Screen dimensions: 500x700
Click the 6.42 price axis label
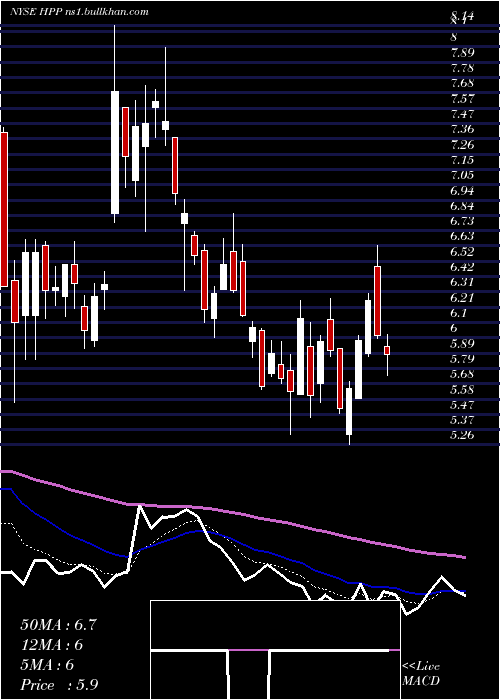[x=462, y=267]
